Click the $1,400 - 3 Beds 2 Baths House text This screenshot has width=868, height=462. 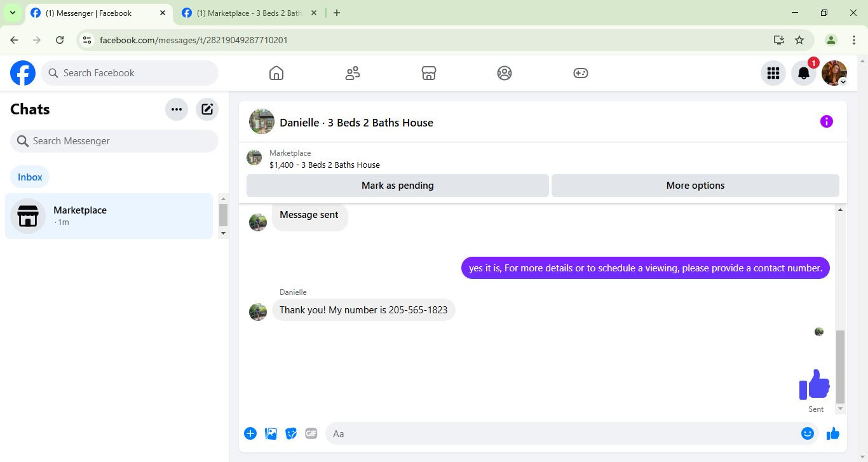(x=325, y=165)
